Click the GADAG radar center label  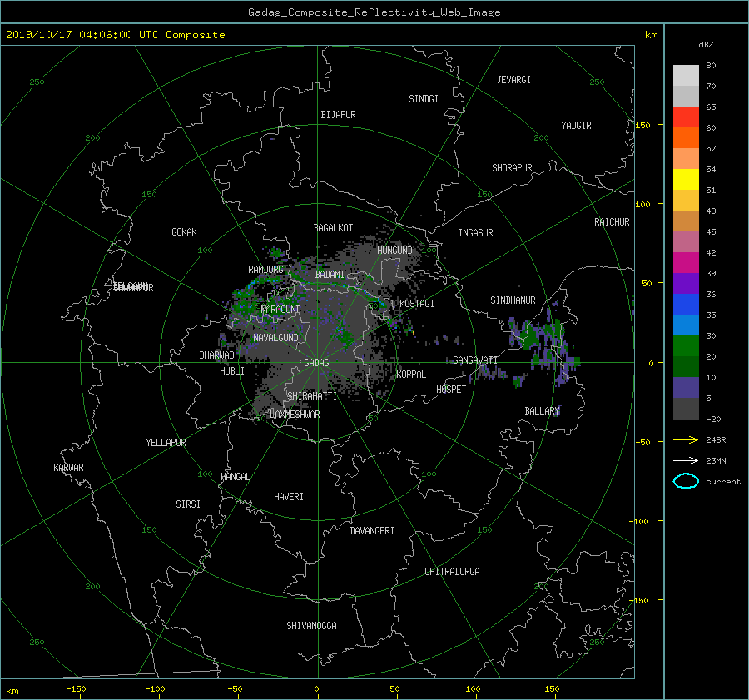pyautogui.click(x=316, y=363)
